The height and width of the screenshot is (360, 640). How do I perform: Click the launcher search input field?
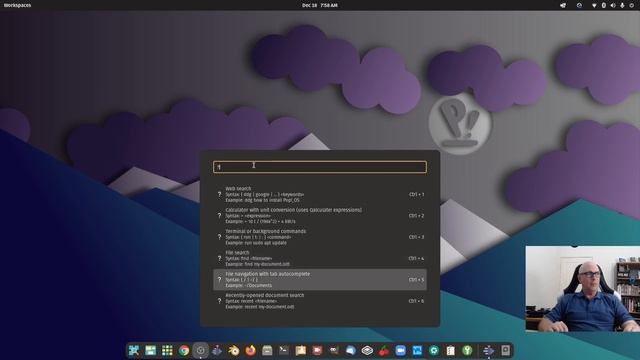click(320, 167)
